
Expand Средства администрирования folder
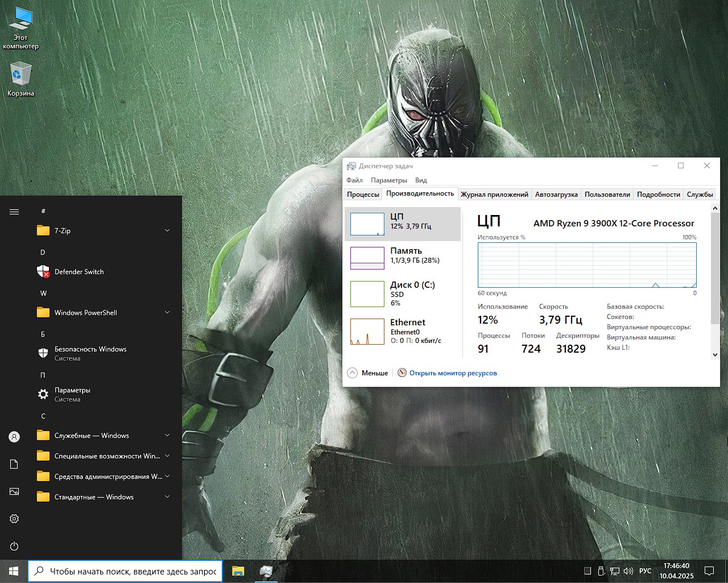tap(105, 477)
